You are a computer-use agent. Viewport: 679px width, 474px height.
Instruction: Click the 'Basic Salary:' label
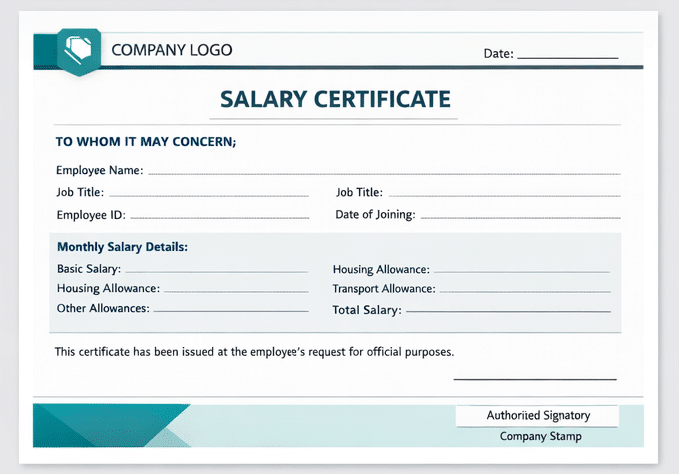[89, 269]
